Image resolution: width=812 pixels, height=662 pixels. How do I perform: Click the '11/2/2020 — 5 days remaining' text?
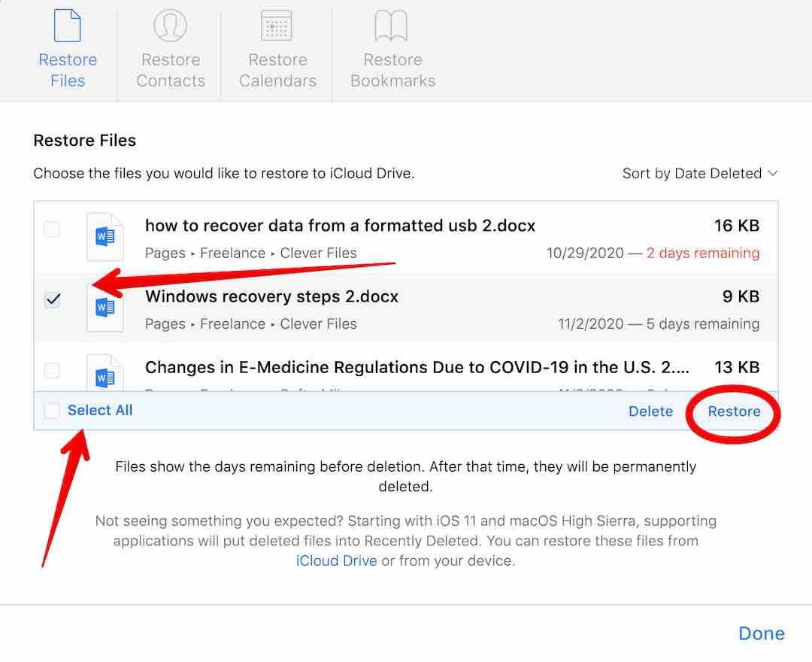coord(659,323)
